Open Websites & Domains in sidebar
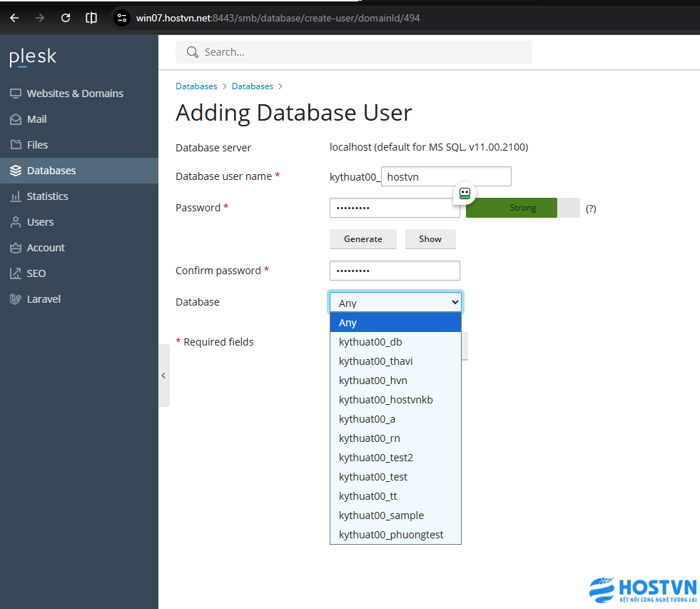Screen dimensions: 700x609 tap(75, 94)
